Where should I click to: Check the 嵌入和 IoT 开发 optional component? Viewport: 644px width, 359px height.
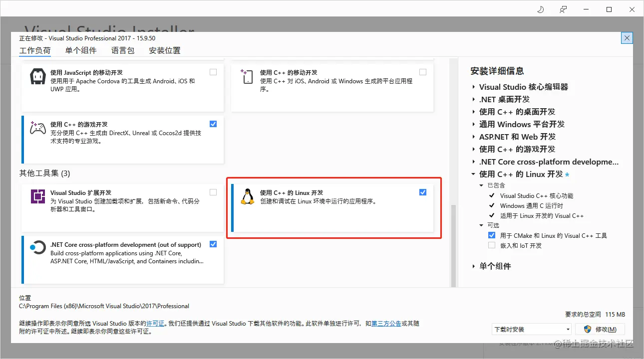point(492,245)
